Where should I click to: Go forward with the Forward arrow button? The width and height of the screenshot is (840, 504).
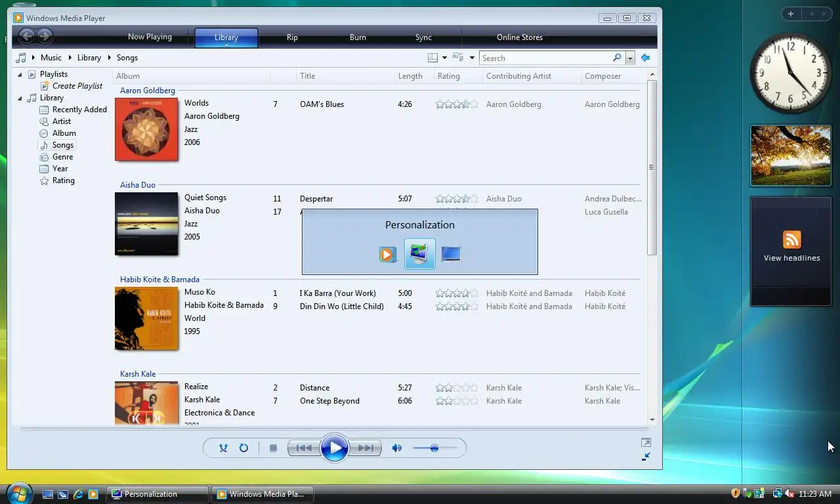click(x=45, y=37)
